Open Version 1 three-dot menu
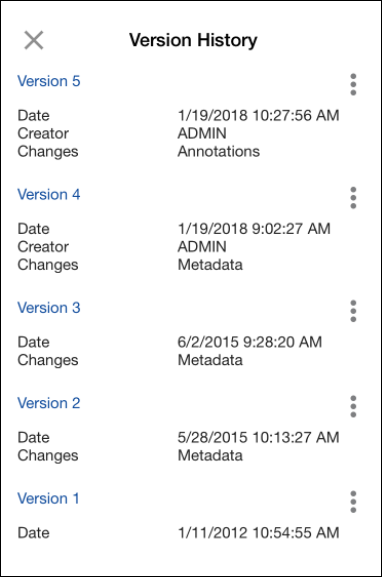 coord(353,502)
